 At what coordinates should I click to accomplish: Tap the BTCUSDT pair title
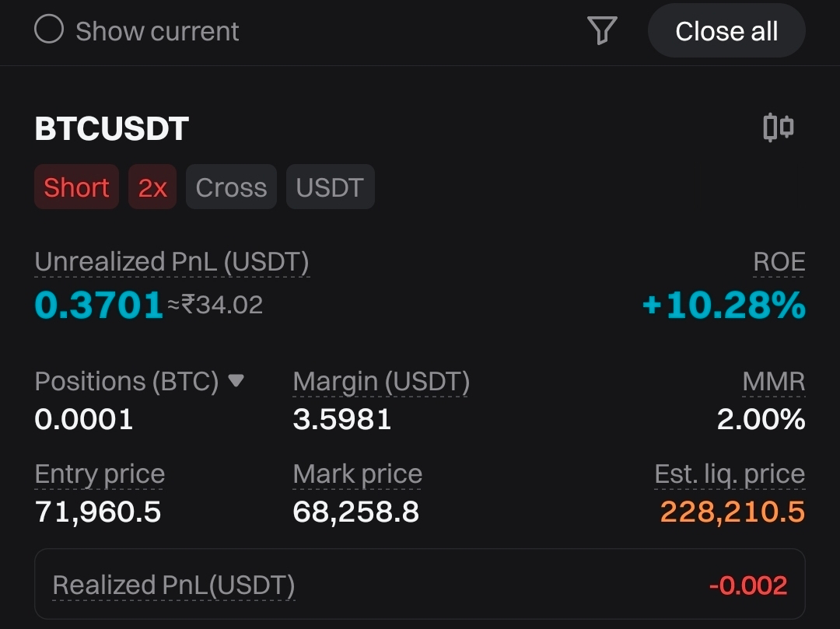coord(112,129)
